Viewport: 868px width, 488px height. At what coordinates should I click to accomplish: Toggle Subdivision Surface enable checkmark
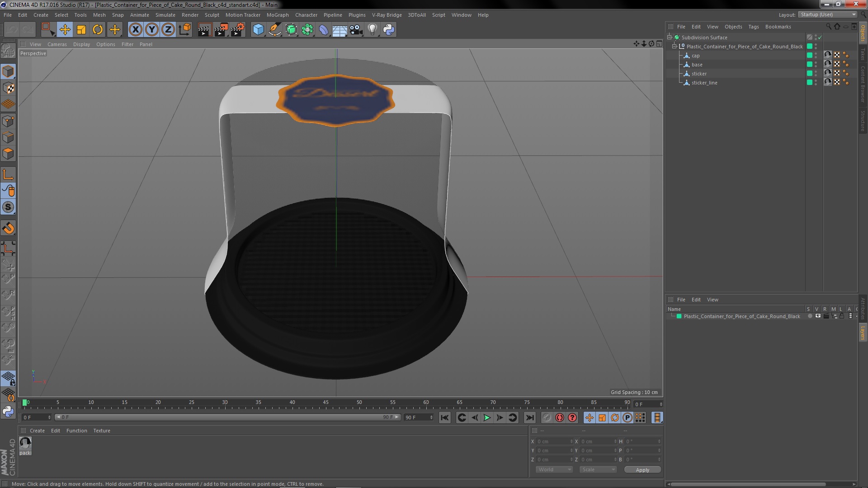(x=820, y=38)
